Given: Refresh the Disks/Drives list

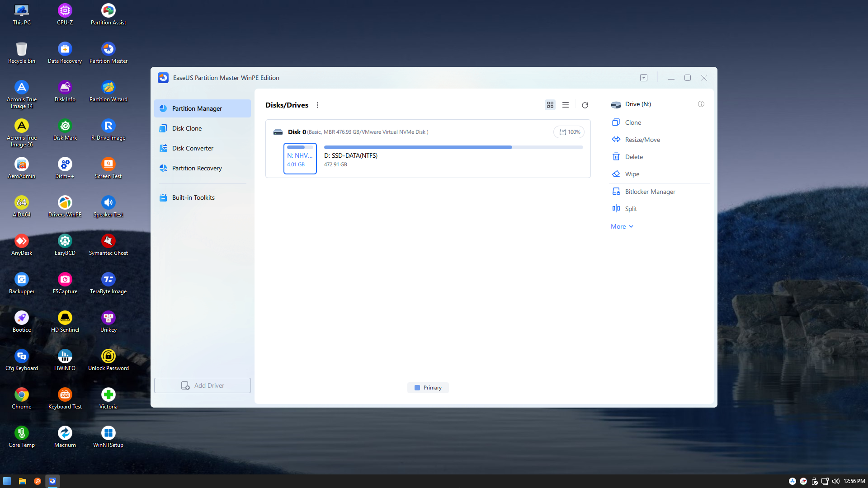Looking at the screenshot, I should [585, 105].
